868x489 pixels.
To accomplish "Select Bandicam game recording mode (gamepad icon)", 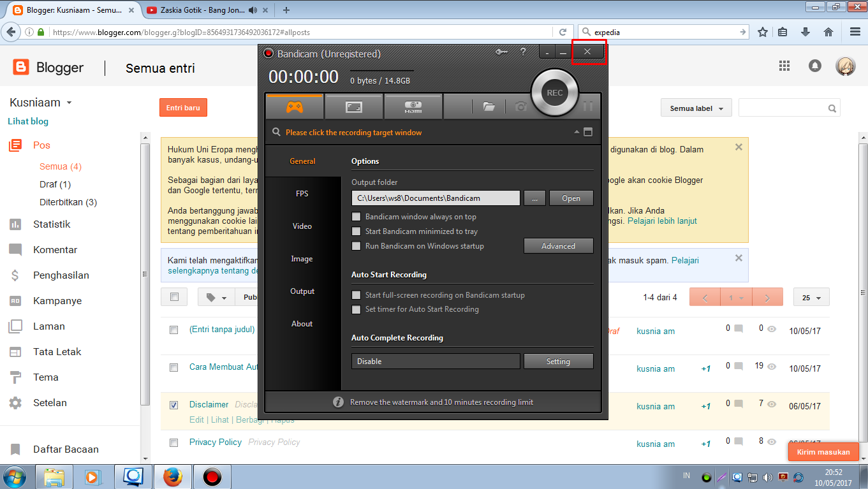I will click(295, 107).
